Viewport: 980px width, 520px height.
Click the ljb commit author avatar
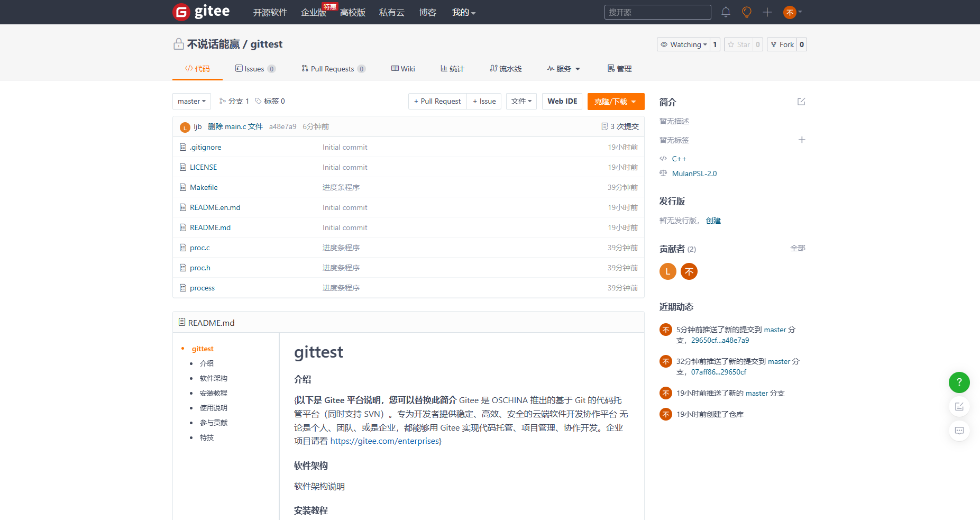pos(185,127)
